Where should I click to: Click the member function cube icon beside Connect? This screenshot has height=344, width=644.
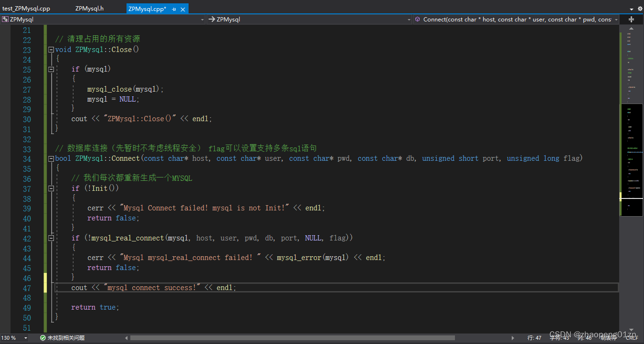[x=418, y=20]
